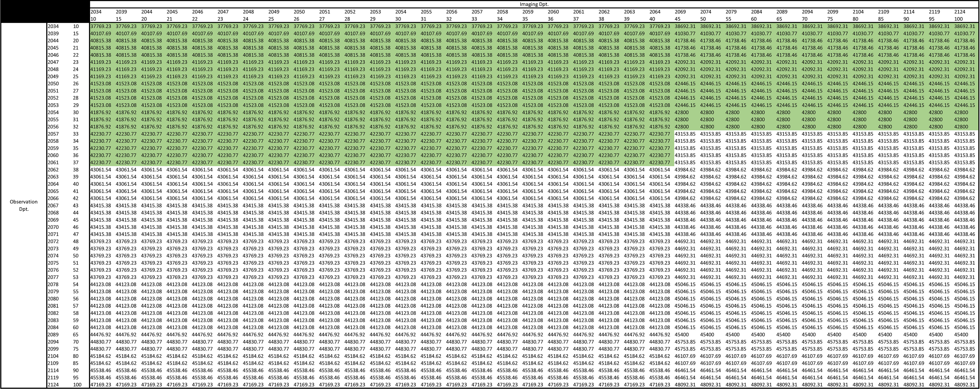Click the top-left green cell 37769.23 under column 2034

[101, 26]
